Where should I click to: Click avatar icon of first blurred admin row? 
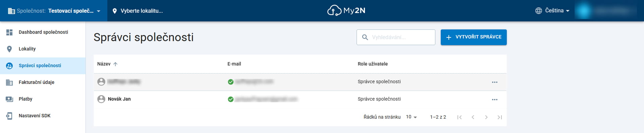coord(101,82)
